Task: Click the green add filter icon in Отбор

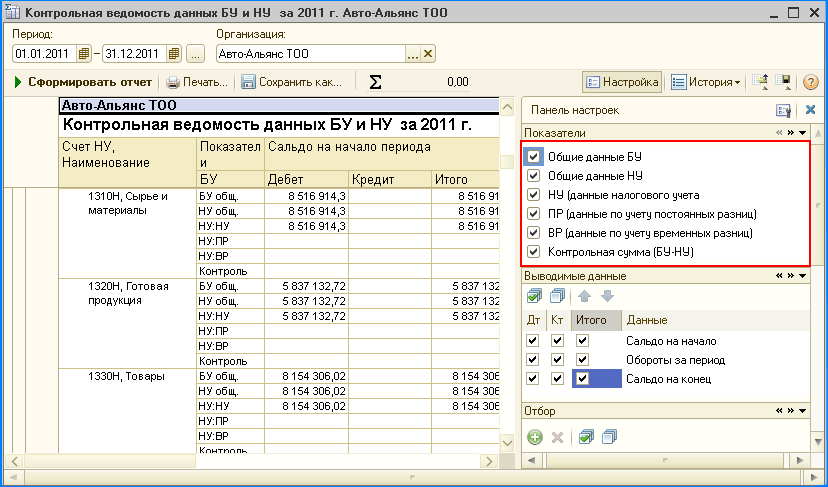Action: point(535,437)
